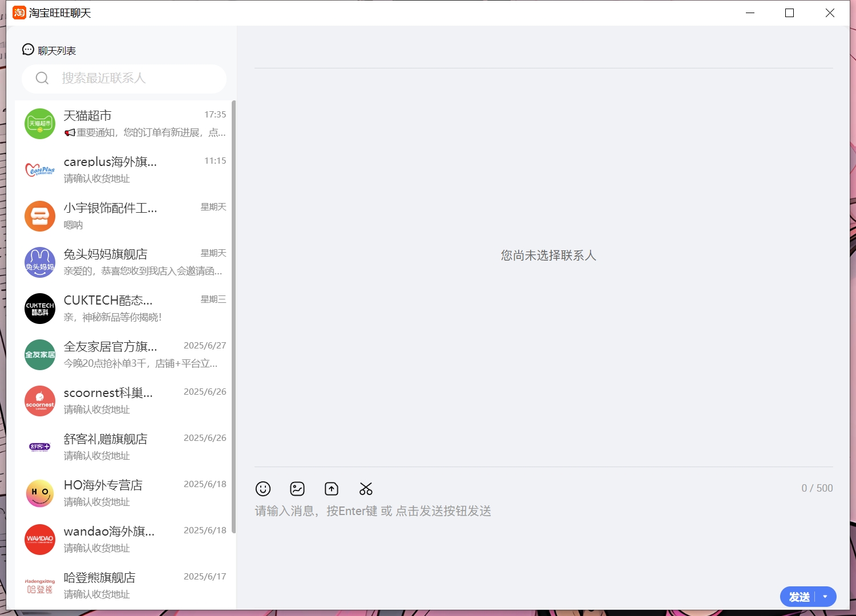The height and width of the screenshot is (616, 856).
Task: Click the 0/500 character counter
Action: (816, 488)
